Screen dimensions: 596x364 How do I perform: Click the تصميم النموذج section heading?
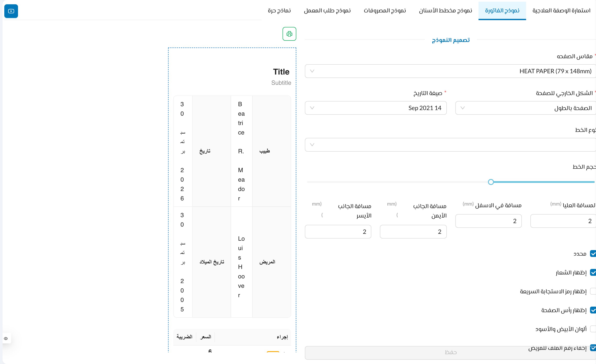click(451, 40)
